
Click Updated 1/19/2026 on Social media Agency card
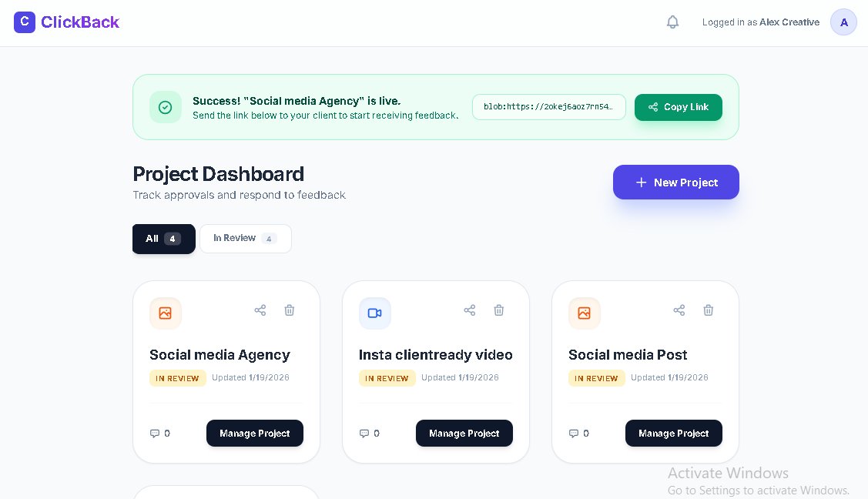250,377
